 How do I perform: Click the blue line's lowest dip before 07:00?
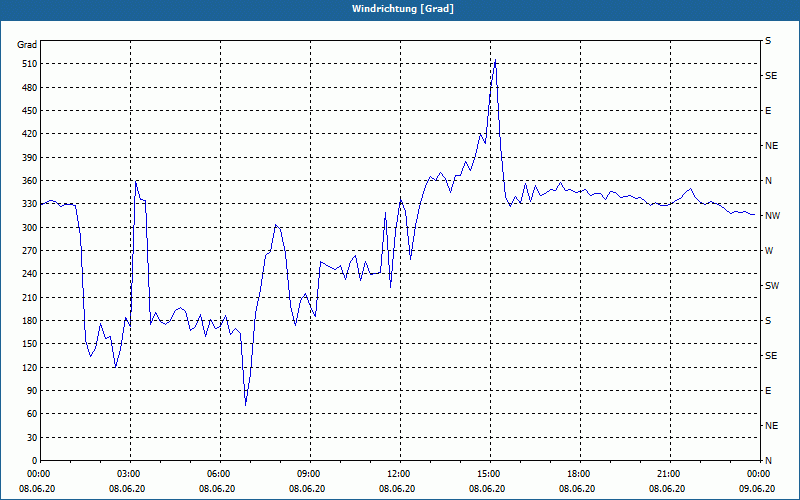[x=245, y=405]
